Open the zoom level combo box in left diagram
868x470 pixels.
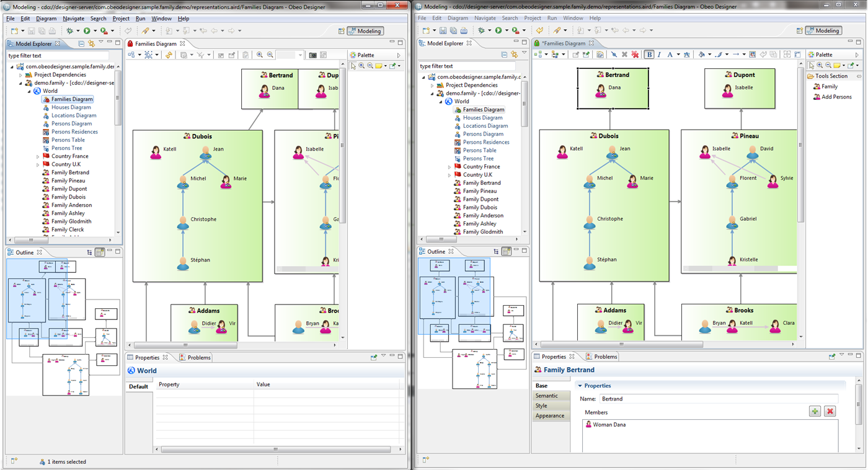click(300, 55)
